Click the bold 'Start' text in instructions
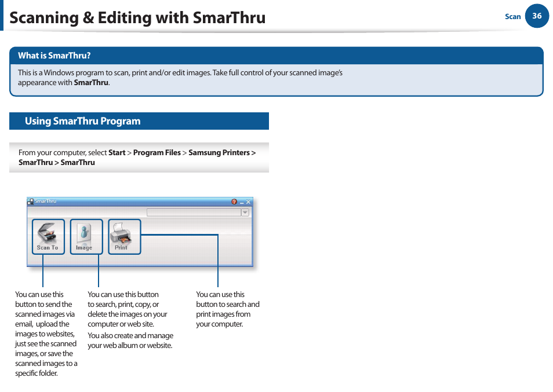This screenshot has width=553, height=392. tap(117, 152)
